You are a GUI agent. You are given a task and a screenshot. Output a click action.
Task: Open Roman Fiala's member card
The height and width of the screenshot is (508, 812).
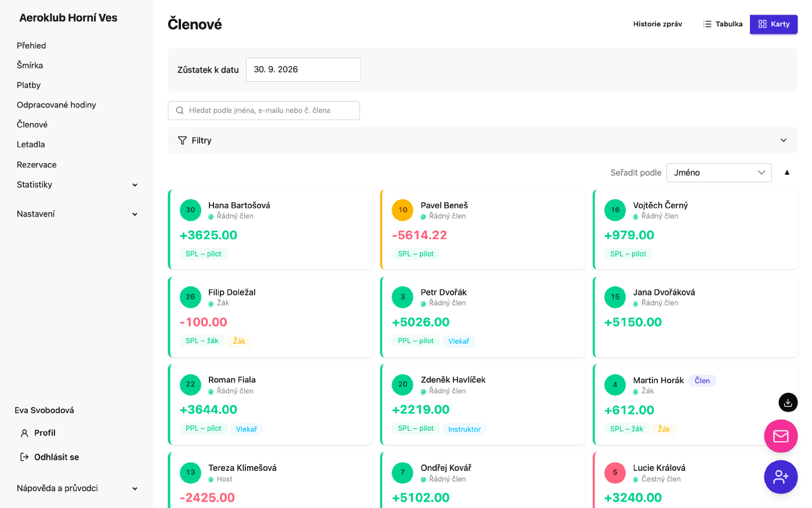pos(270,404)
